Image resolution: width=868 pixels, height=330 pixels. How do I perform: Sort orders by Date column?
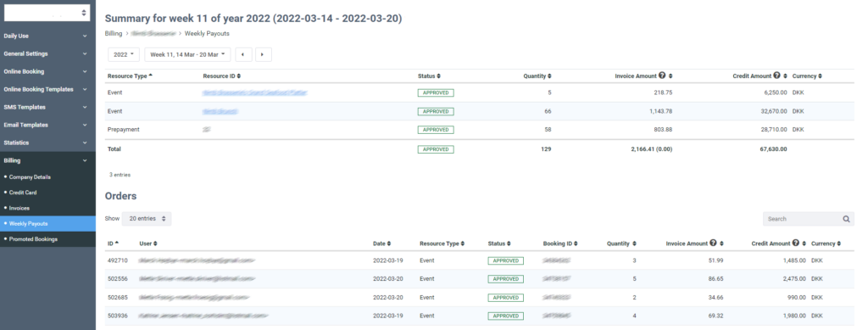[382, 243]
